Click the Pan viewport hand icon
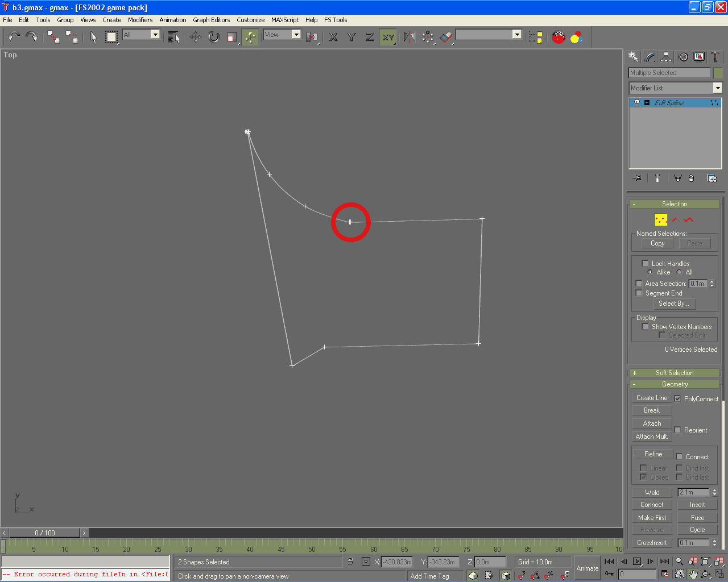This screenshot has height=582, width=728. pos(693,574)
